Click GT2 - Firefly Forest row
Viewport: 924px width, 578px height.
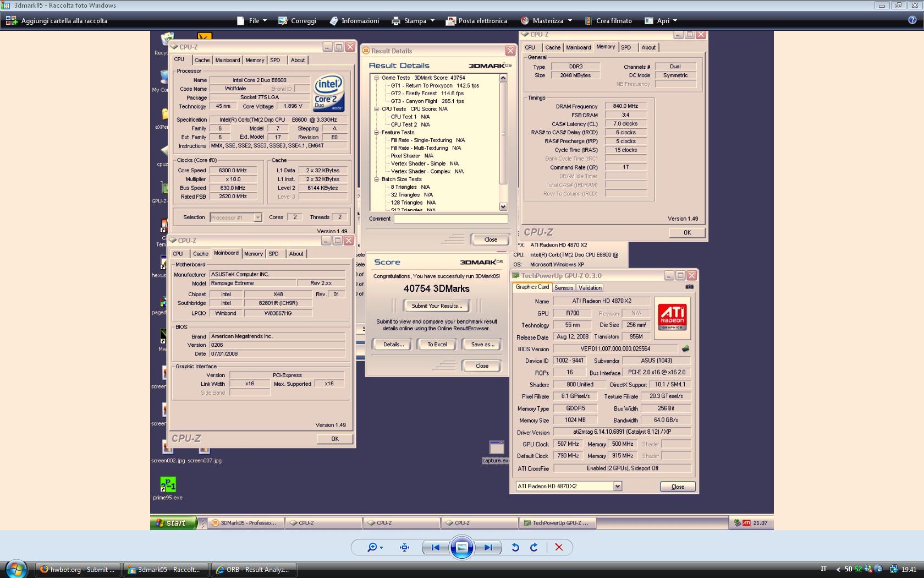(x=427, y=94)
